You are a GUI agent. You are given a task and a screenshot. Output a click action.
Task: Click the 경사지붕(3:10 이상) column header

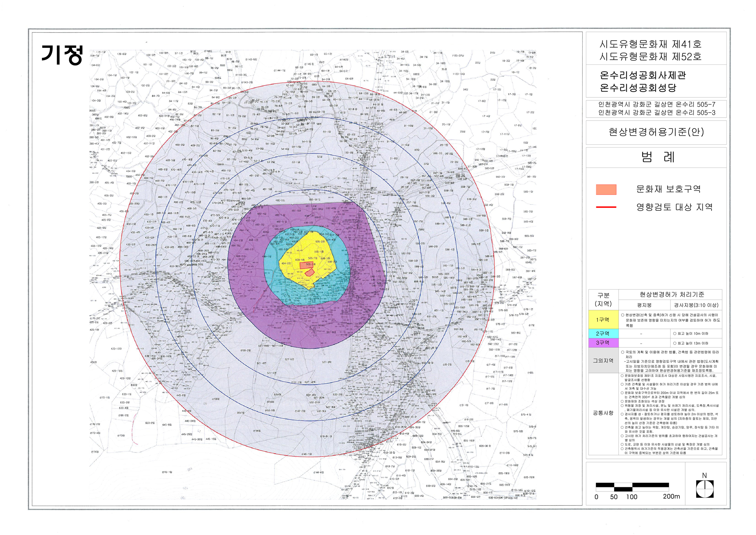pos(696,305)
